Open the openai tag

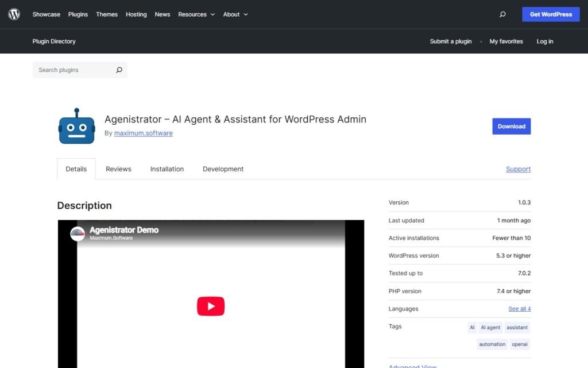[520, 344]
